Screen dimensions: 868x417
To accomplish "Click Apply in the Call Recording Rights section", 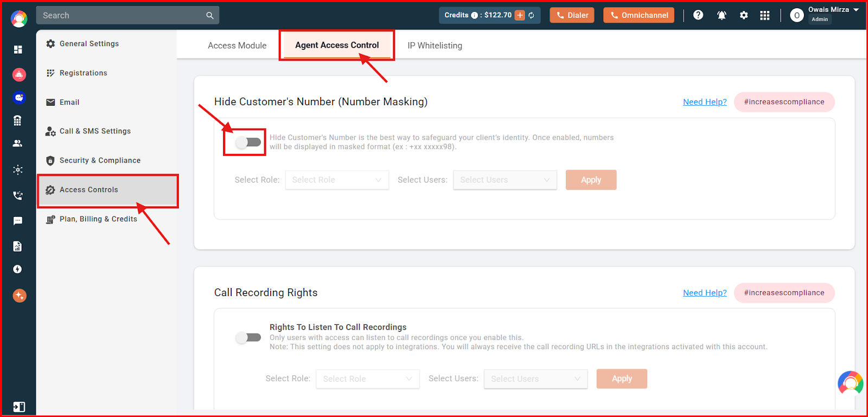I will coord(622,378).
